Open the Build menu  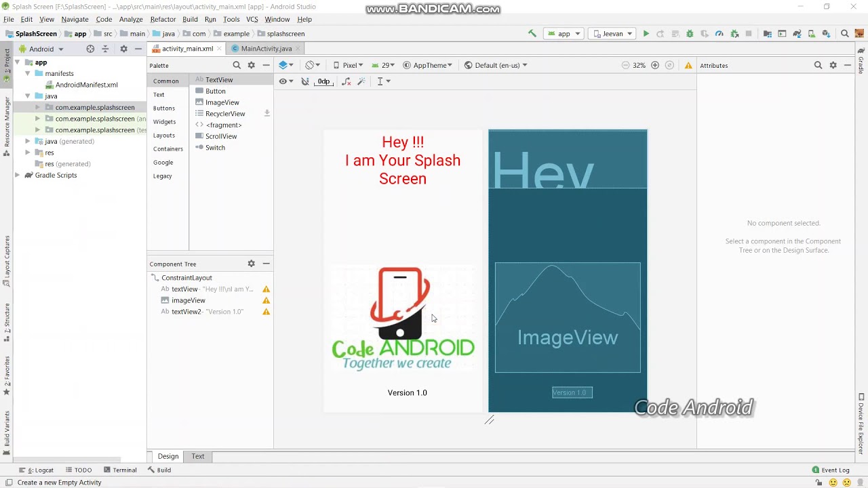click(x=190, y=19)
